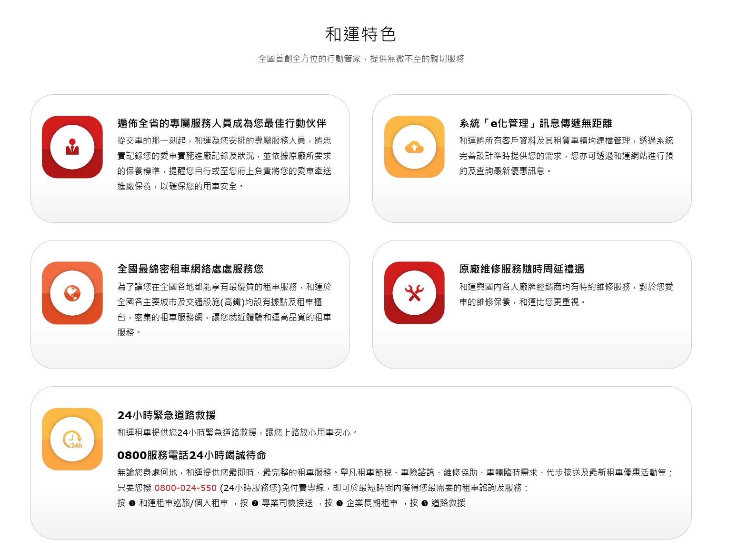
Task: Click paragraph beginning 從交車的那一刻起
Action: 224,163
